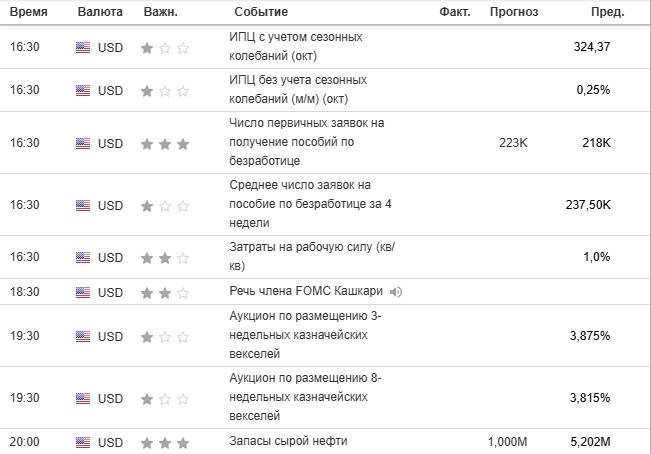Click the US flag in the crude oil inventories row
This screenshot has height=454, width=651.
(83, 442)
